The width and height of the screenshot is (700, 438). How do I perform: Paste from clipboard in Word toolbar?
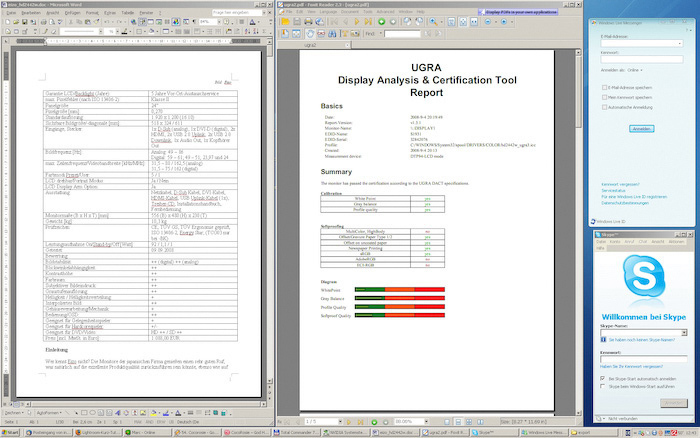(88, 22)
